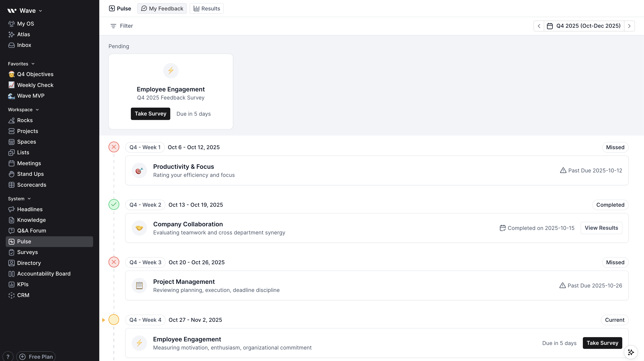Switch to the My Feedback tab
This screenshot has height=361, width=644.
tap(162, 8)
